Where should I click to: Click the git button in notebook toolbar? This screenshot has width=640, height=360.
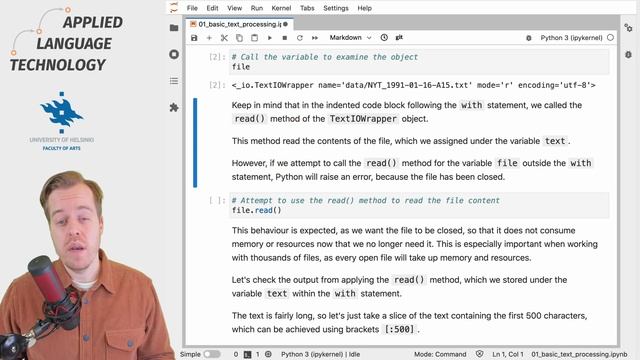(399, 38)
